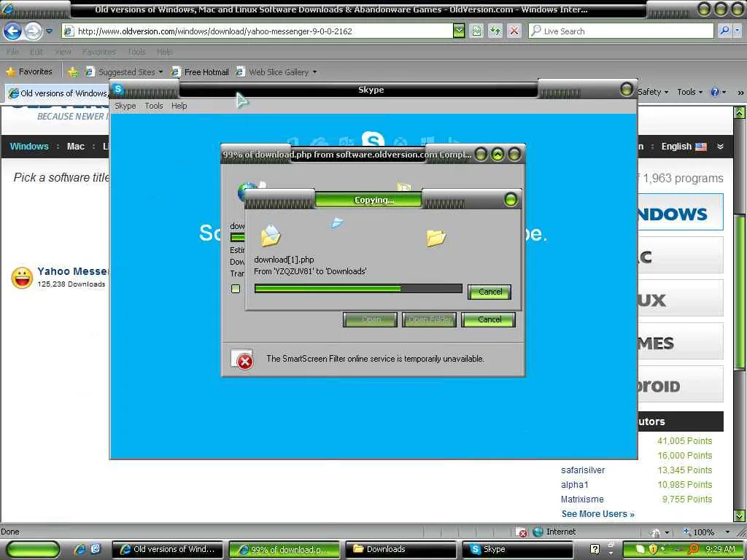Launch Internet Explorer quick launch icon
The width and height of the screenshot is (747, 560).
[80, 549]
